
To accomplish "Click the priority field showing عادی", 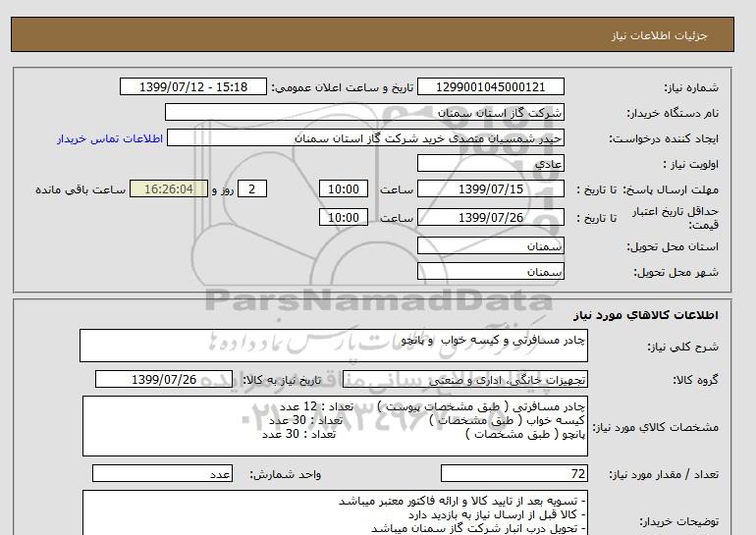I will (490, 163).
